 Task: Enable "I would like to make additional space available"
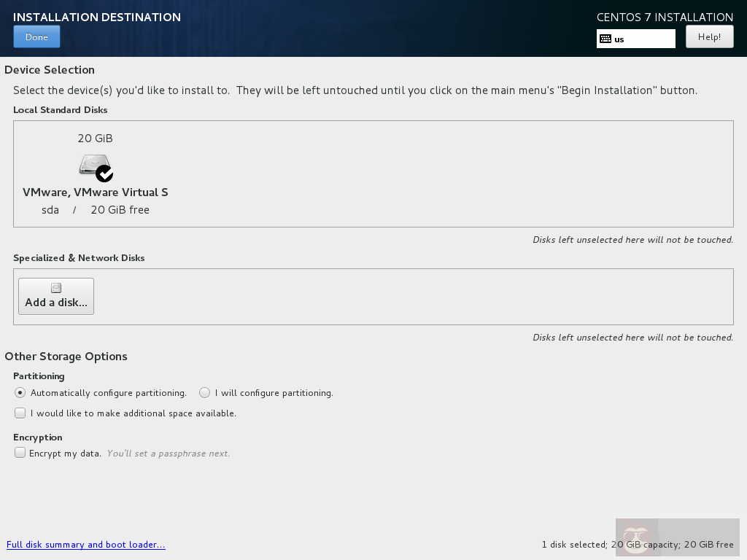(20, 413)
